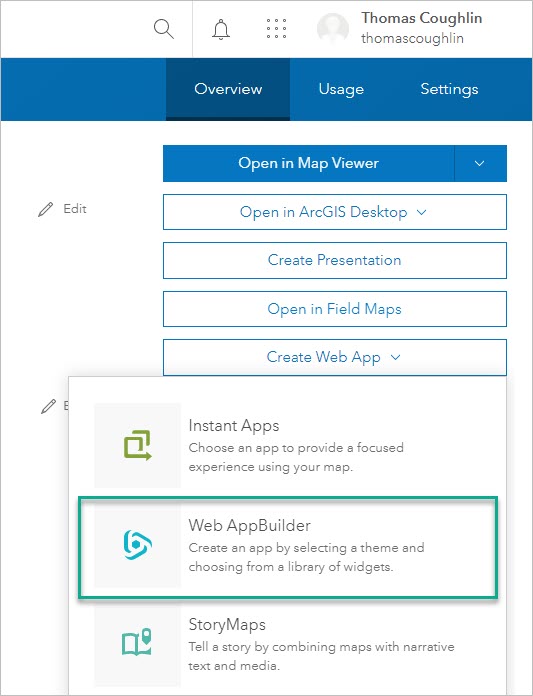Image resolution: width=533 pixels, height=696 pixels.
Task: Select StoryMaps menu entry
Action: (x=288, y=645)
